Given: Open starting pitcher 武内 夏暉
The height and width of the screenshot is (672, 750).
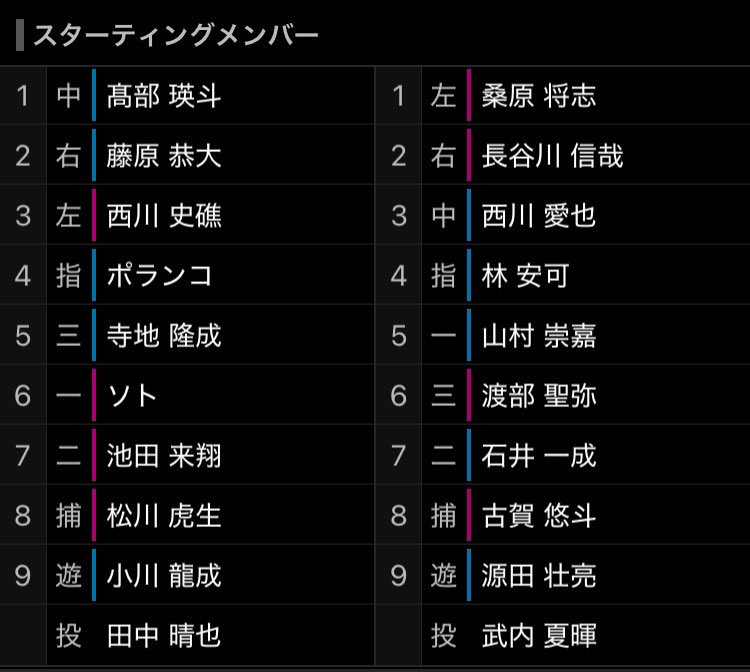Looking at the screenshot, I should [x=539, y=636].
